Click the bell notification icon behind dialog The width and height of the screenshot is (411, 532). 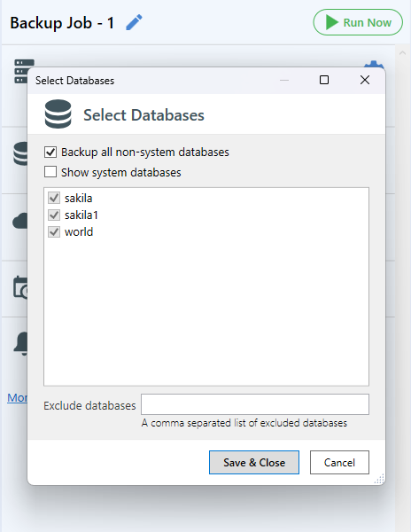(x=20, y=344)
